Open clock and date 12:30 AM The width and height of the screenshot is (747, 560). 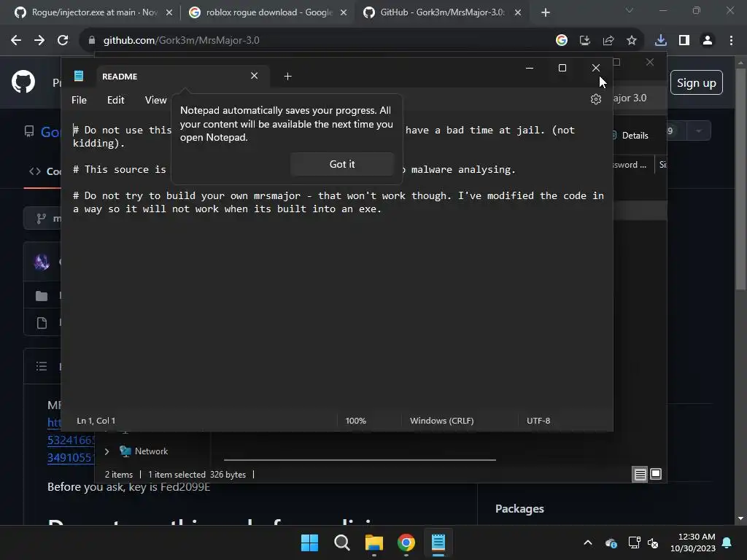tap(693, 542)
